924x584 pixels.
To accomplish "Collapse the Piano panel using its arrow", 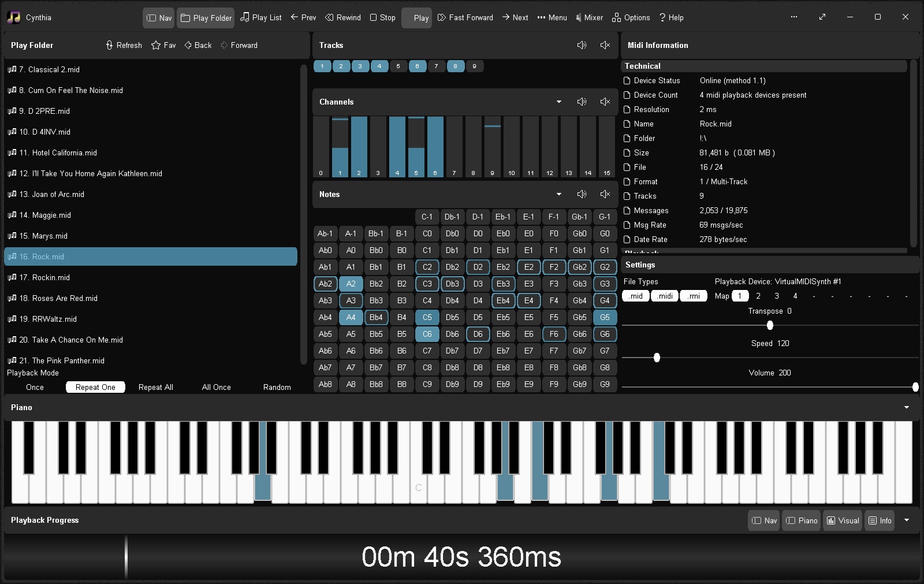I will 907,407.
